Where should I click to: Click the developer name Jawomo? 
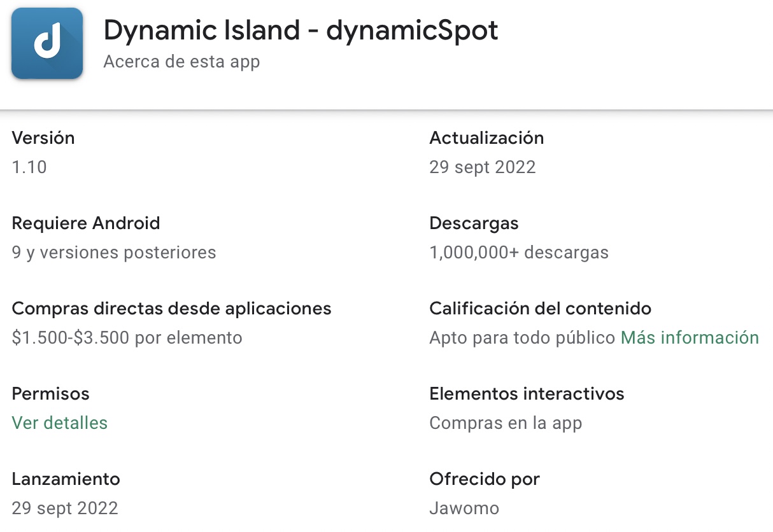(464, 508)
